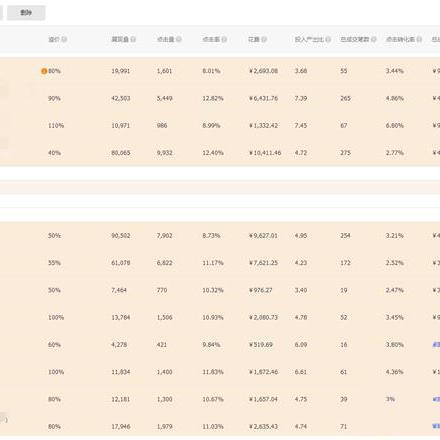Select impressions value 12,181
440x440 pixels.
tap(121, 400)
